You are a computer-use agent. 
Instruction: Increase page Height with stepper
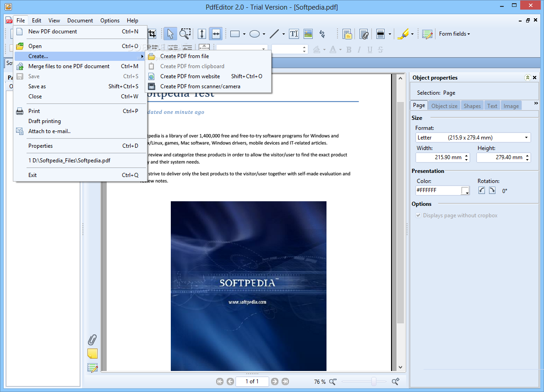pos(528,155)
